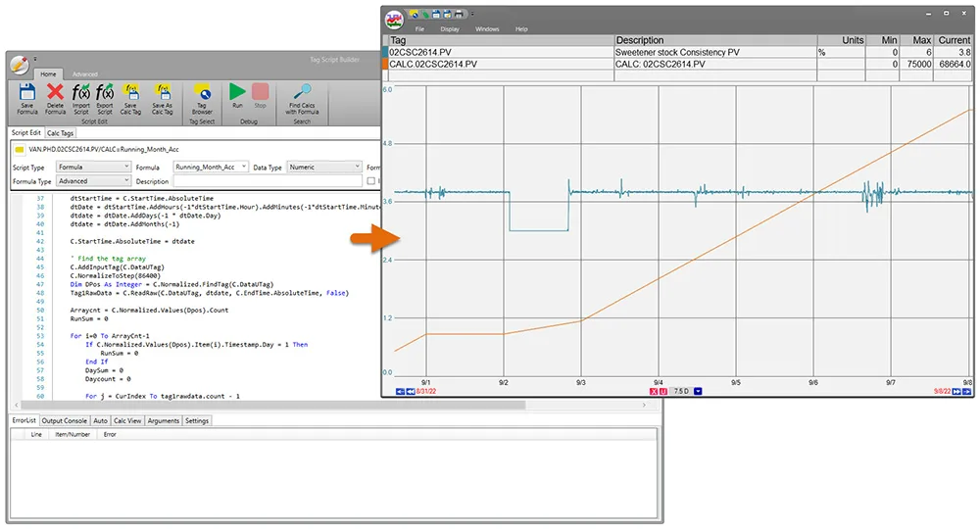Click the pink U button under trend

pos(663,391)
